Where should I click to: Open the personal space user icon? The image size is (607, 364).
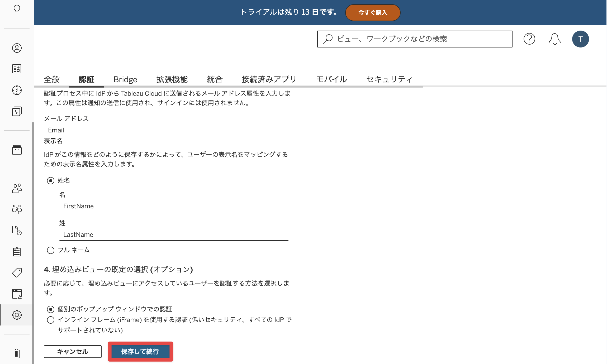tap(17, 48)
